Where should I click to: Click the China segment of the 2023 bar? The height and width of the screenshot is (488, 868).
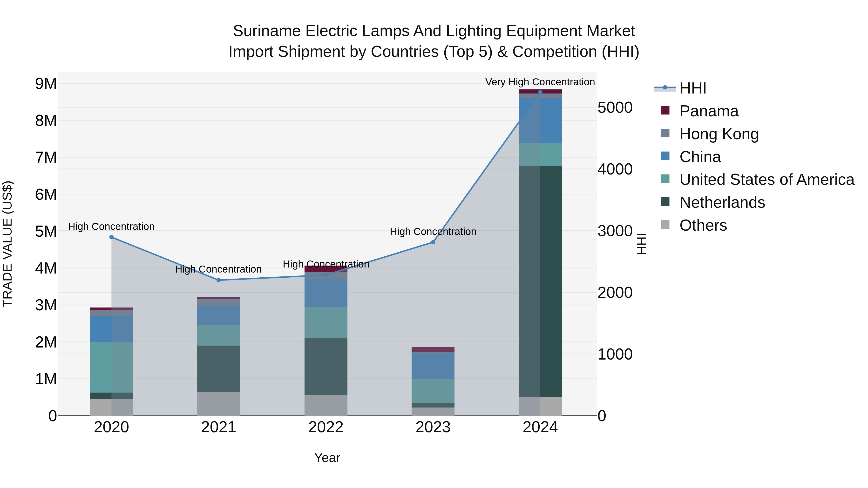[433, 366]
